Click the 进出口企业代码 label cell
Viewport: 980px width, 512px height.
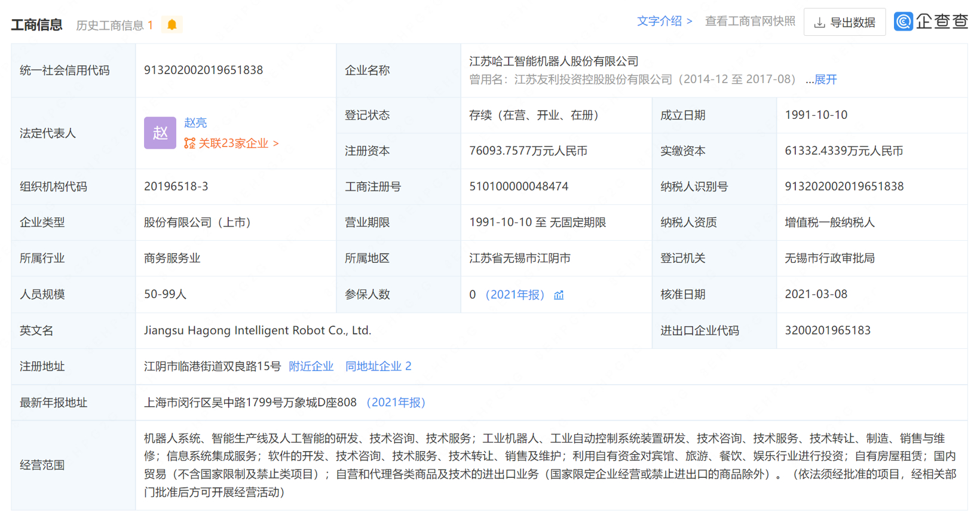tap(714, 331)
